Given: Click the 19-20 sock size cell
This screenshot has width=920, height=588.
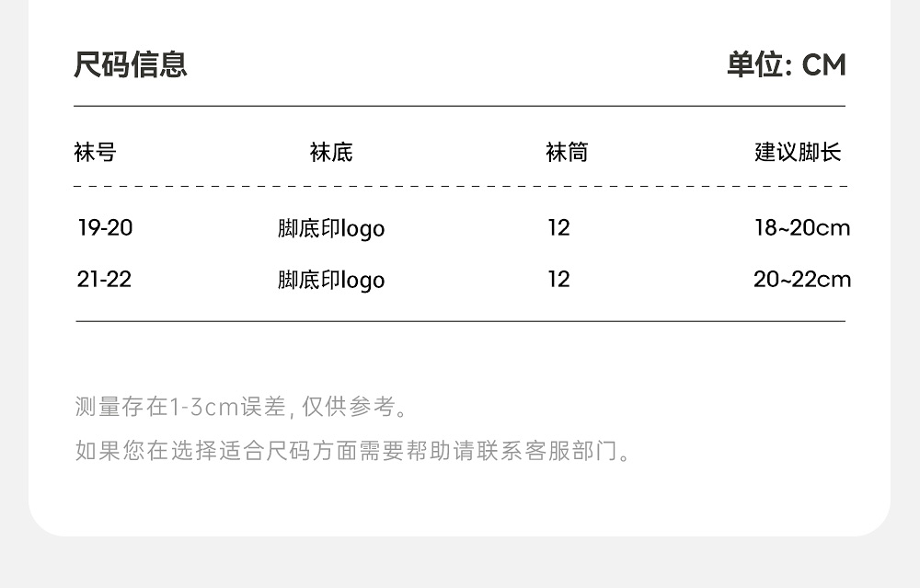Looking at the screenshot, I should (x=105, y=227).
